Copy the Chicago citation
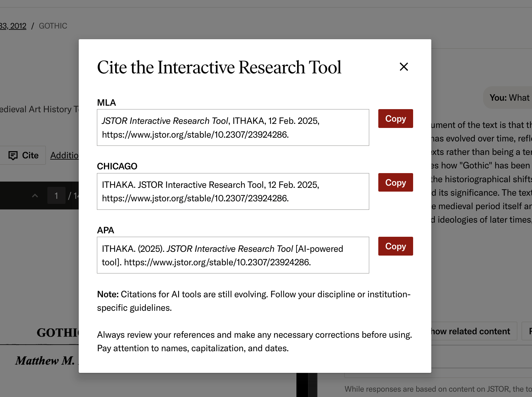This screenshot has width=532, height=397. click(395, 182)
